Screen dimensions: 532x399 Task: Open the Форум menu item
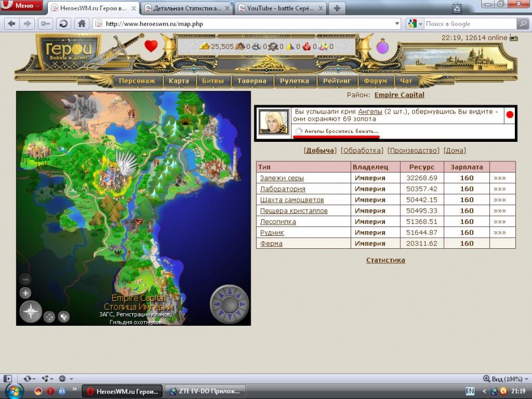[x=375, y=81]
